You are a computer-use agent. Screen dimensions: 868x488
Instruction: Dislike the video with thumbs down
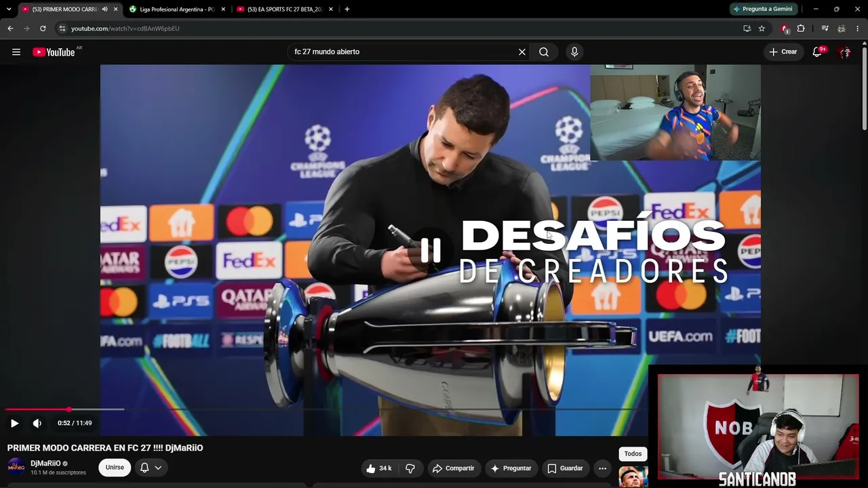[410, 468]
